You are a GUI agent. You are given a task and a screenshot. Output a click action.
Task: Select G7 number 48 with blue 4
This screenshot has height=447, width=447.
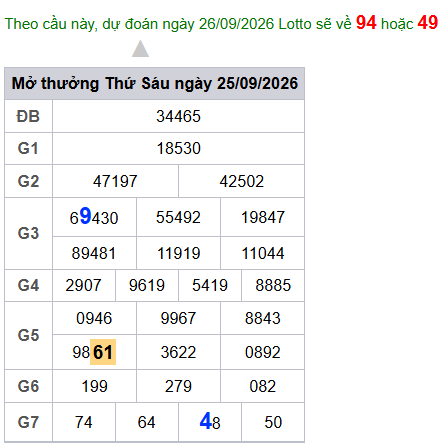(210, 421)
